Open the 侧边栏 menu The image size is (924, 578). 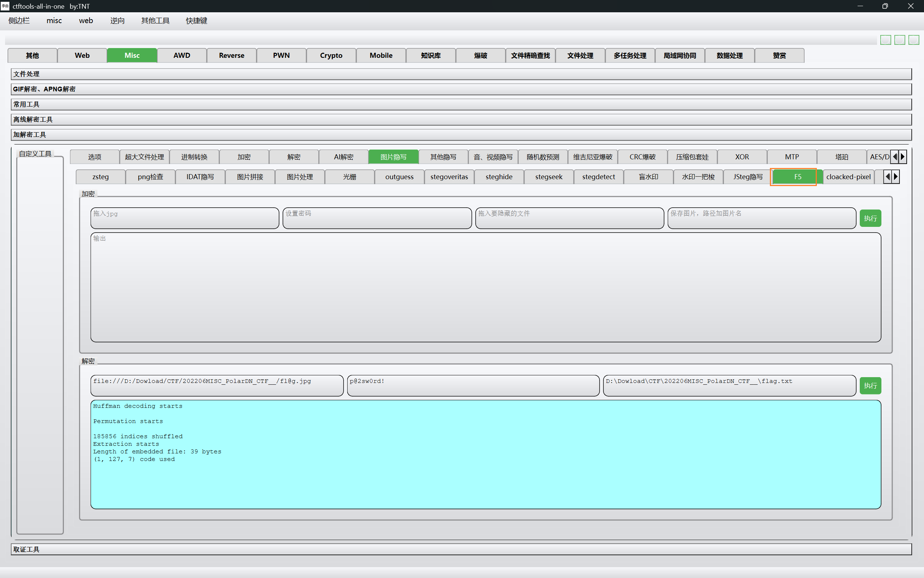pos(19,21)
